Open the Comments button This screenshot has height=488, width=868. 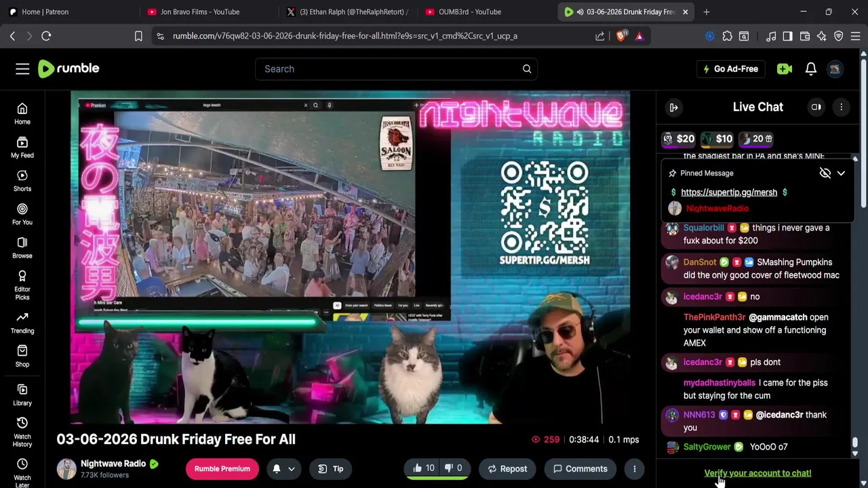pos(580,468)
